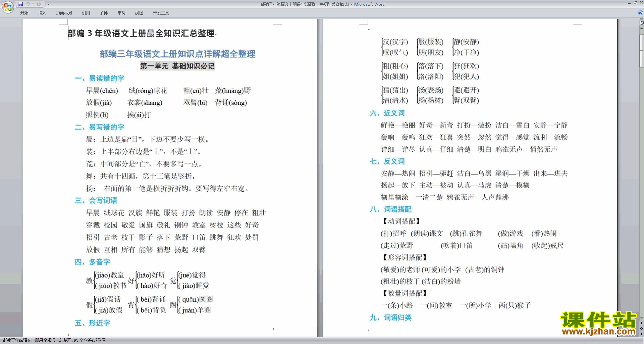Image resolution: width=644 pixels, height=344 pixels.
Task: Click the label 【形容词搭配】
Action: coord(405,258)
